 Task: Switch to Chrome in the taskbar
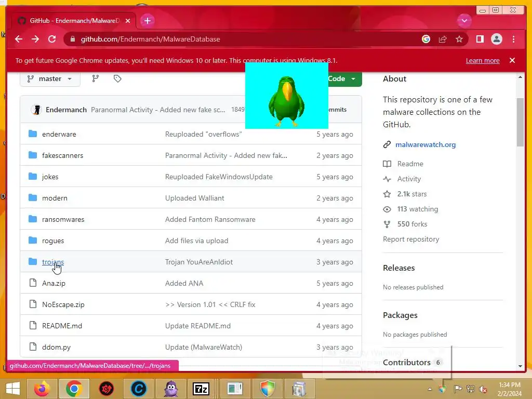pos(74,389)
